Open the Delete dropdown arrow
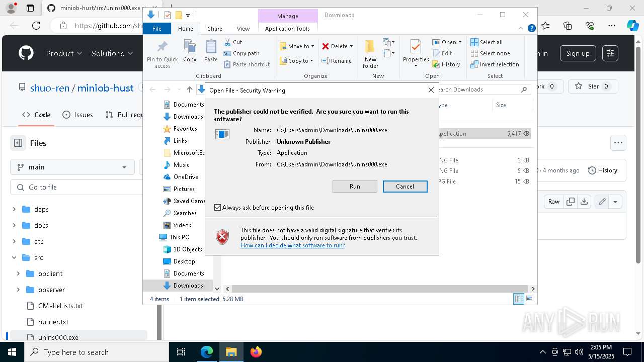 (351, 46)
